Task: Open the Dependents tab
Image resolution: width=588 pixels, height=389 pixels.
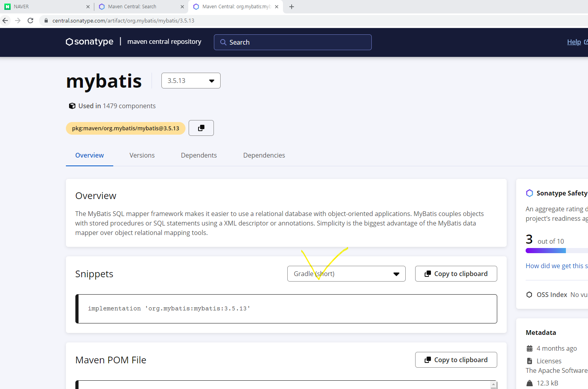Action: [199, 155]
